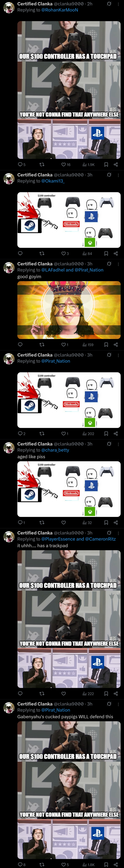Open the meme image under 'aged like piss'
The width and height of the screenshot is (124, 868).
tap(69, 489)
